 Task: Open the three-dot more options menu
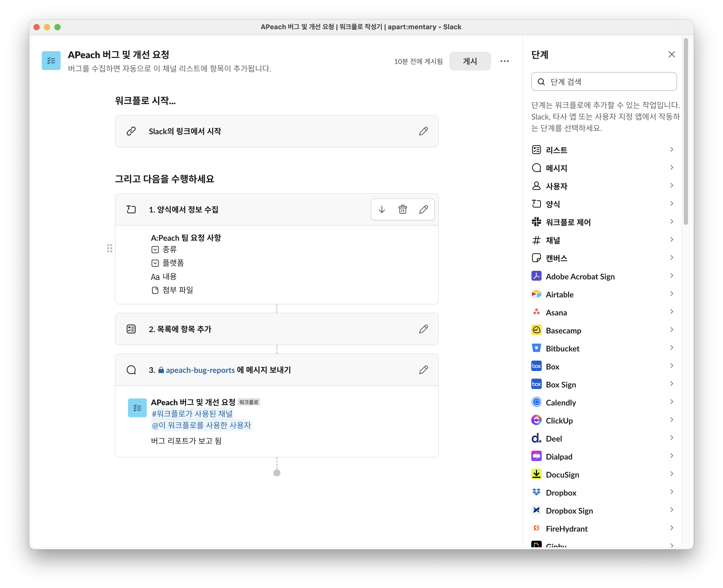(504, 61)
